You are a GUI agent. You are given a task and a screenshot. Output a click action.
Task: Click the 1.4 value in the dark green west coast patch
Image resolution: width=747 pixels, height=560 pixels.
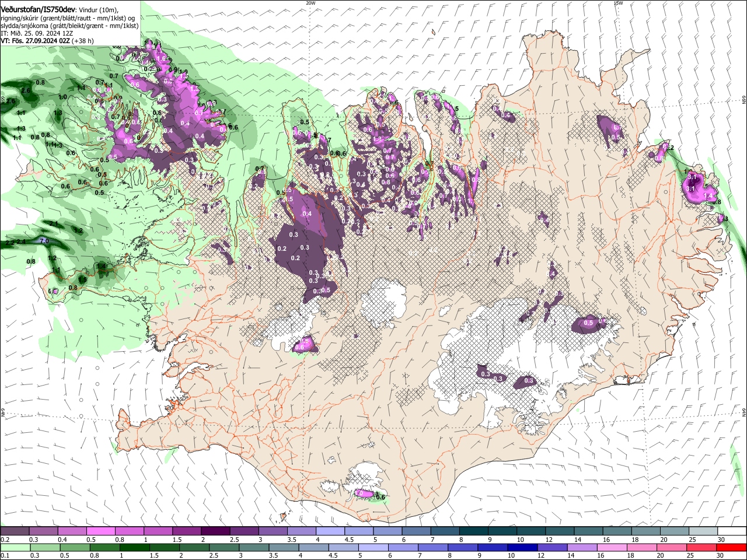point(102,266)
